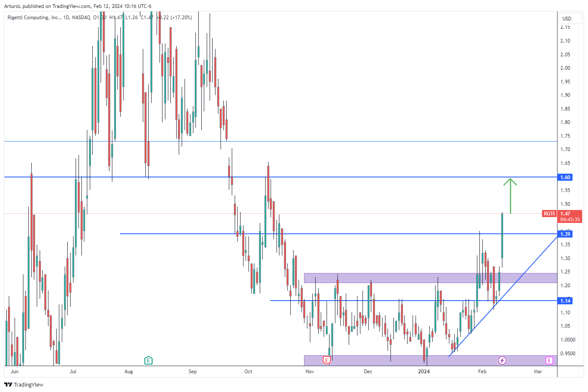Screen dimensions: 588x392
Task: Click the Dec label on time axis
Action: point(368,372)
